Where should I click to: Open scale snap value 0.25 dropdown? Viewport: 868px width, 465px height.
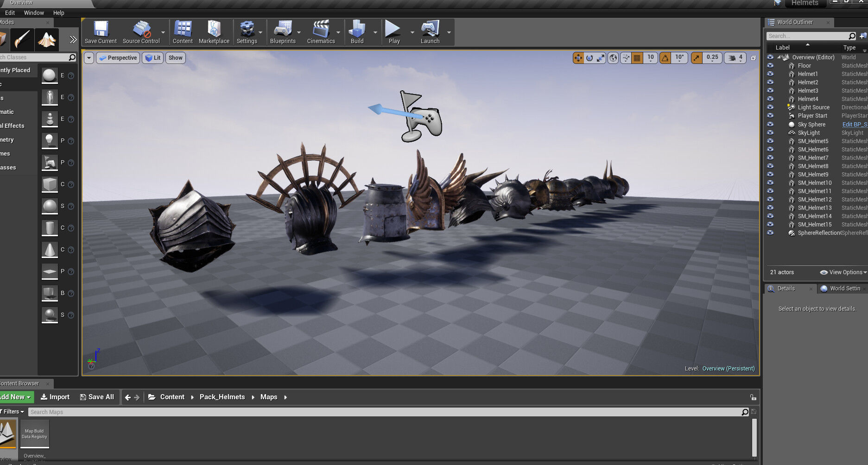[712, 58]
